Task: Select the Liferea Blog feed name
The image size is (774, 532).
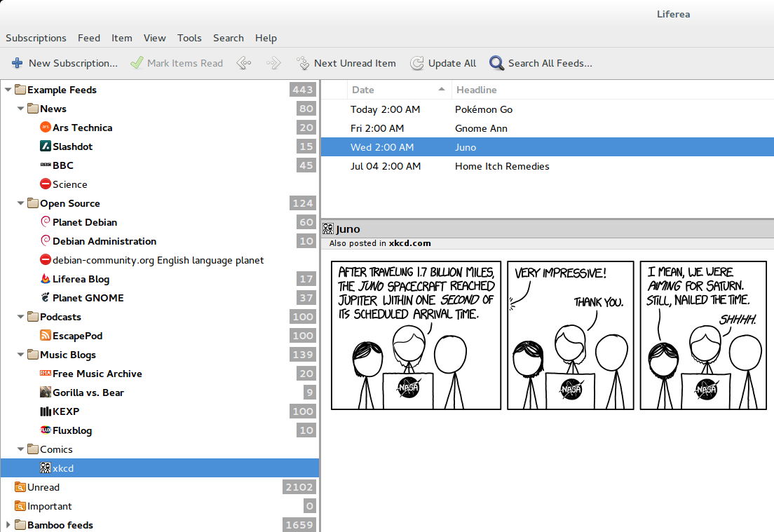Action: pos(81,279)
